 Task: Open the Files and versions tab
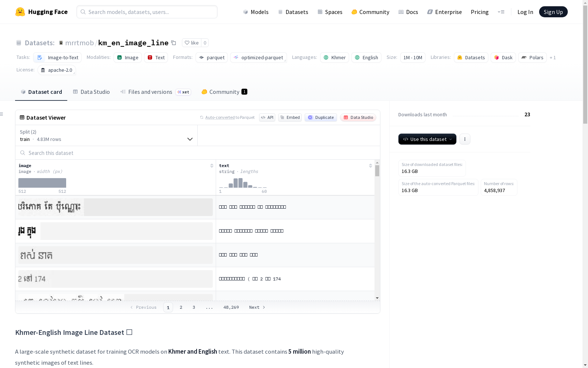tap(155, 92)
